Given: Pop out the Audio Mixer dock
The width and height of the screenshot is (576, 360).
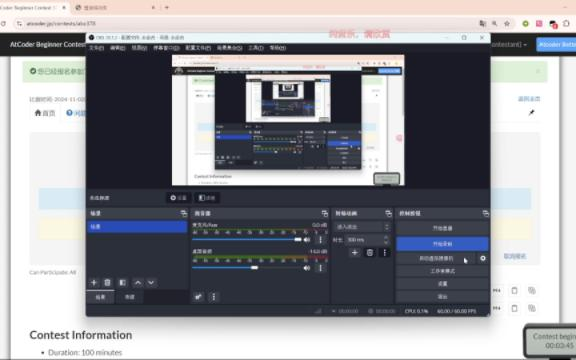Looking at the screenshot, I should coord(324,213).
